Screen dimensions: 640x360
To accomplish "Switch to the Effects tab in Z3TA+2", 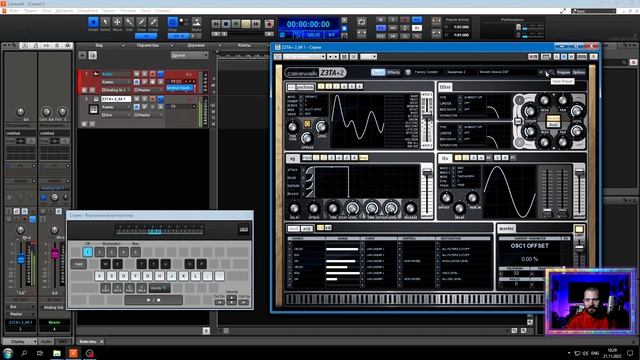I will [x=393, y=72].
